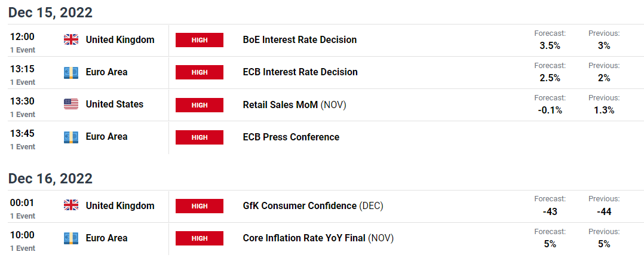Click the Euro flag icon at 10:00
This screenshot has width=644, height=264.
pos(71,238)
